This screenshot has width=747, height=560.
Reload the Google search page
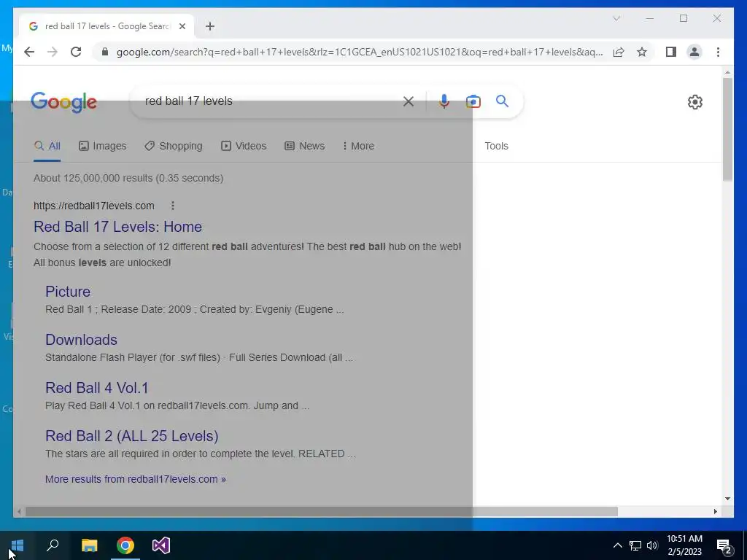pyautogui.click(x=76, y=52)
